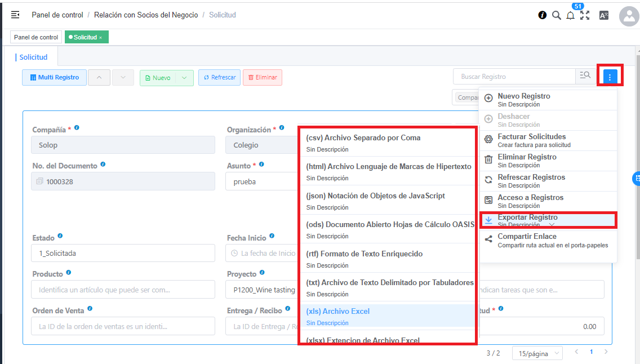Viewport: 640px width, 364px height.
Task: Open the user profile avatar
Action: click(629, 16)
